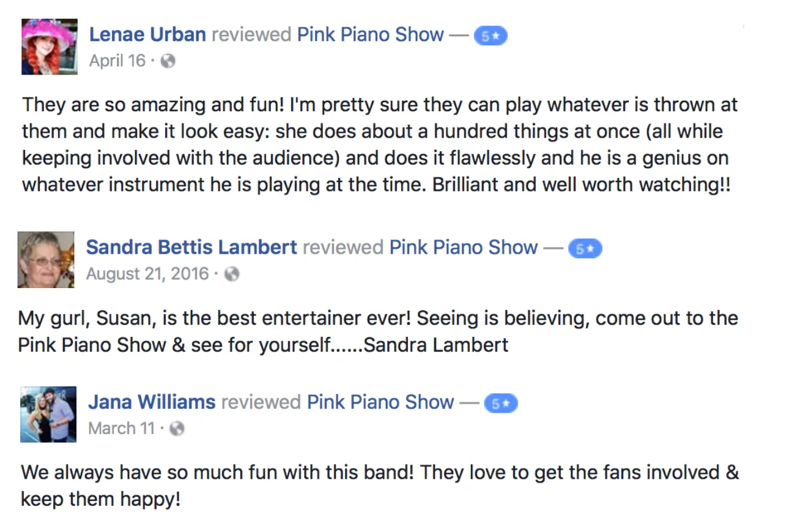Screen dimensions: 800x532
Task: Open Sandra Bettis Lambert's profile photo
Action: (x=46, y=259)
